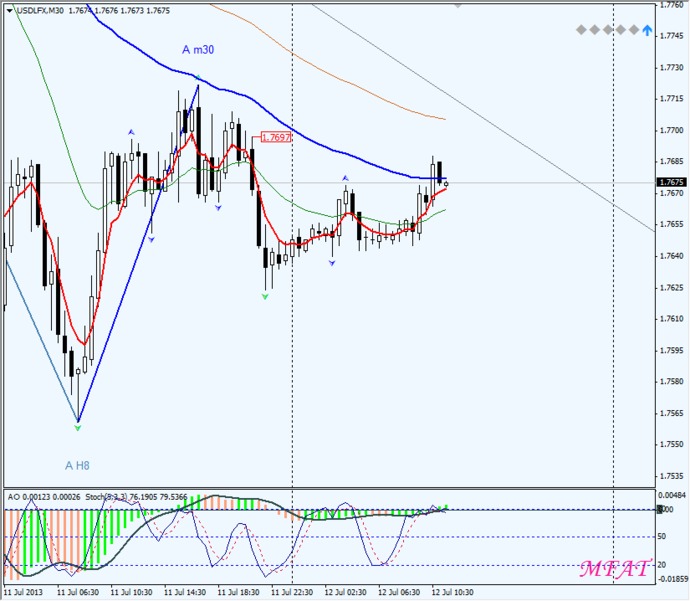Click blue up fractal above 12 Jul 02:30 peak
Image resolution: width=690 pixels, height=601 pixels.
click(x=345, y=178)
